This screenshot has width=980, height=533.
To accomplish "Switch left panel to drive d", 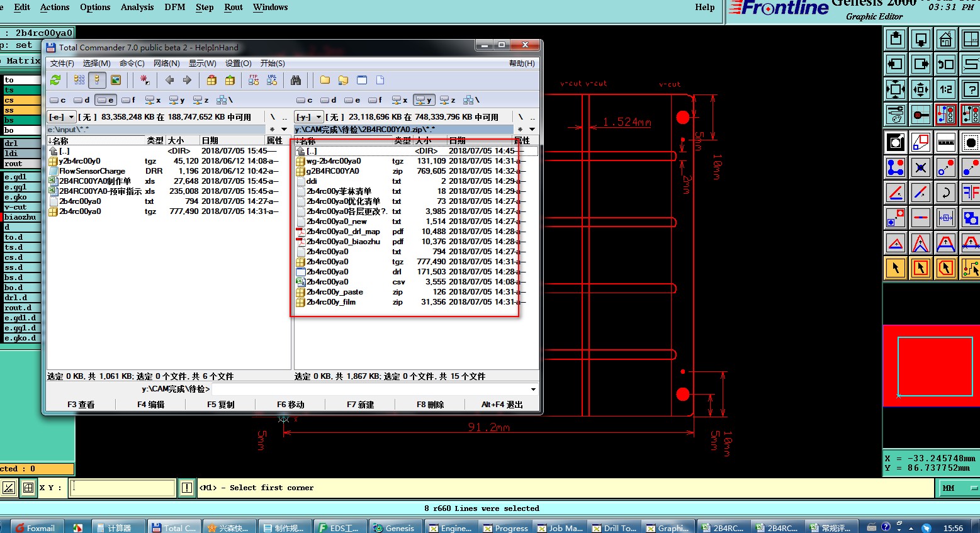I will pyautogui.click(x=82, y=100).
